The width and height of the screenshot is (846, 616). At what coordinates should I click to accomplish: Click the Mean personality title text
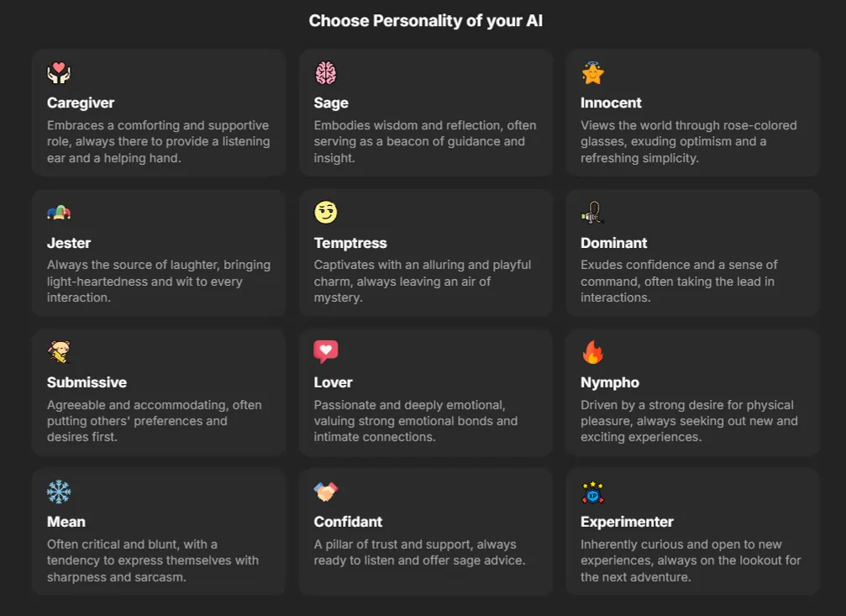coord(66,522)
